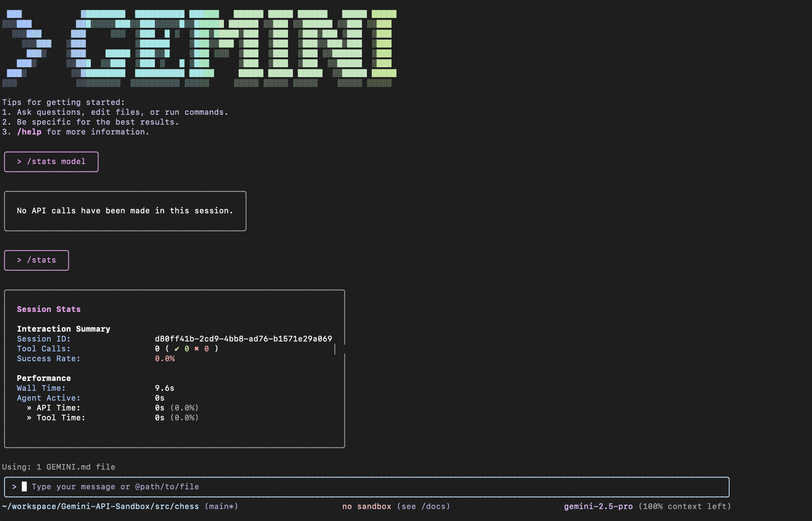
Task: Click 'Using: 1 GEMINI.md file' status
Action: click(58, 467)
